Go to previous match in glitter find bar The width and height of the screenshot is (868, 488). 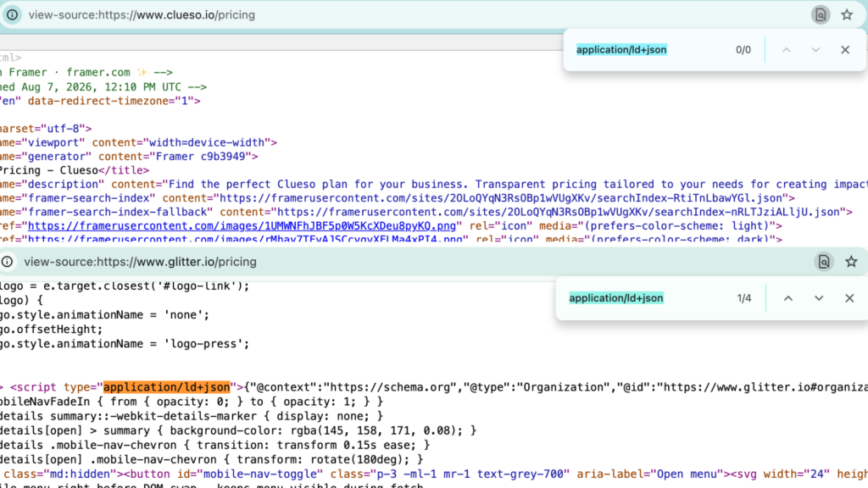tap(787, 298)
